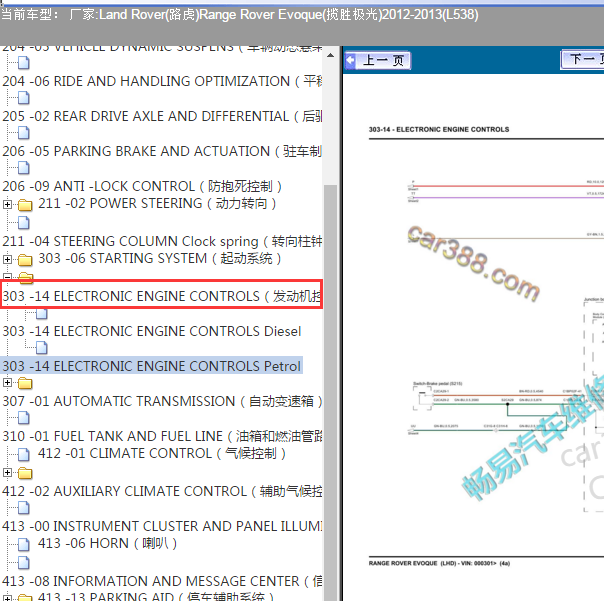
Task: Click document icon for 413-08 INFORMATION AND MESSAGE CENTER
Action: 23,562
